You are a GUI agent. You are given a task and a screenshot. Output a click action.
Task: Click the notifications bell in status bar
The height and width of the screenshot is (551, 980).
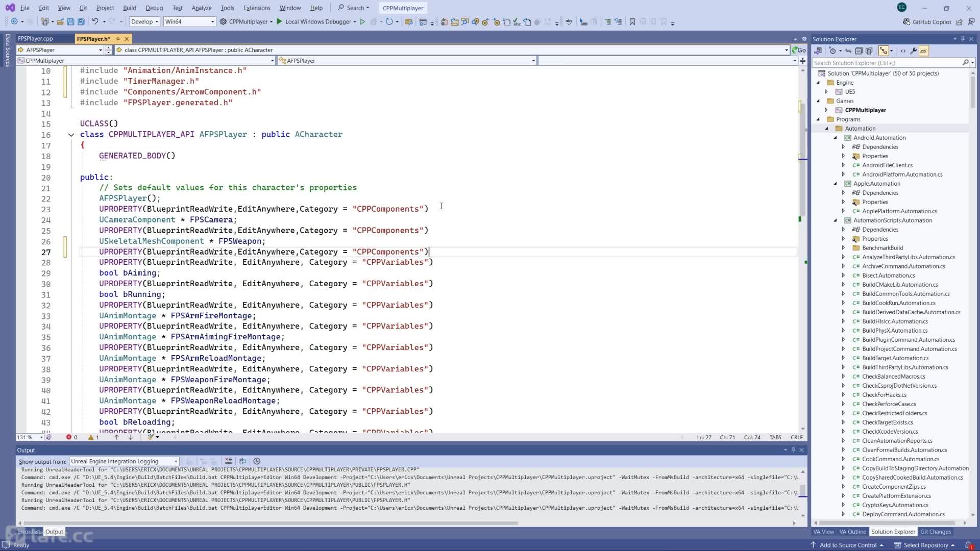coord(968,545)
